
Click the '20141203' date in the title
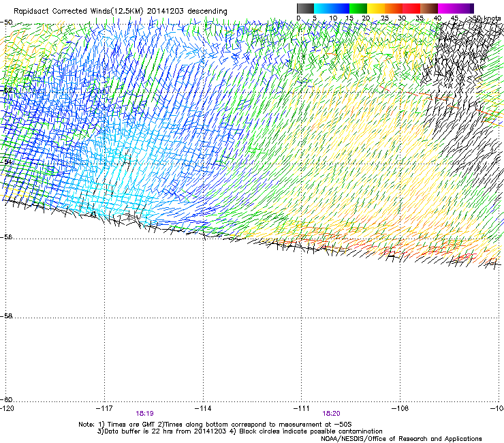166,12
